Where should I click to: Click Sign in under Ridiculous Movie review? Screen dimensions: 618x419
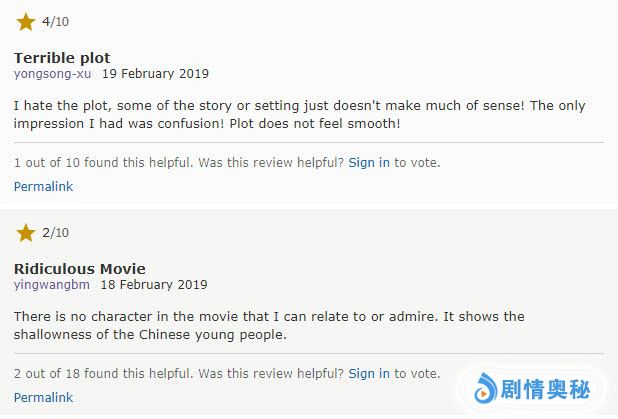[x=369, y=373]
